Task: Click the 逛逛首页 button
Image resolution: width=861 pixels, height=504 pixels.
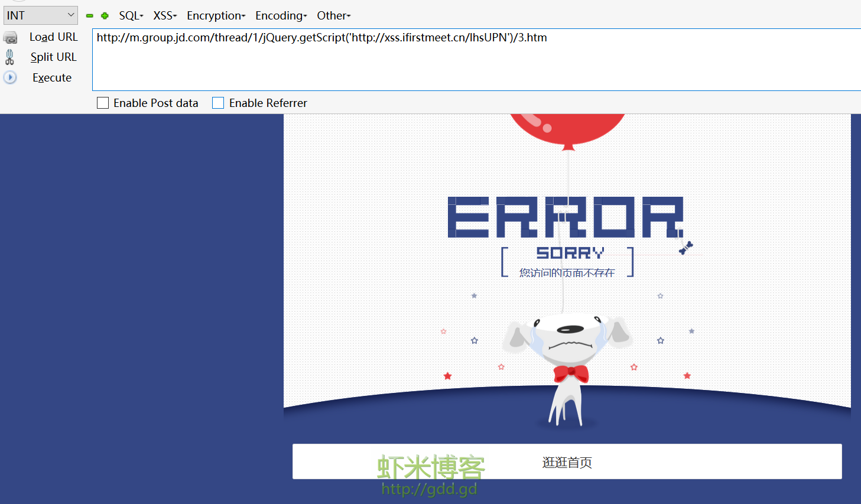Action: [567, 462]
